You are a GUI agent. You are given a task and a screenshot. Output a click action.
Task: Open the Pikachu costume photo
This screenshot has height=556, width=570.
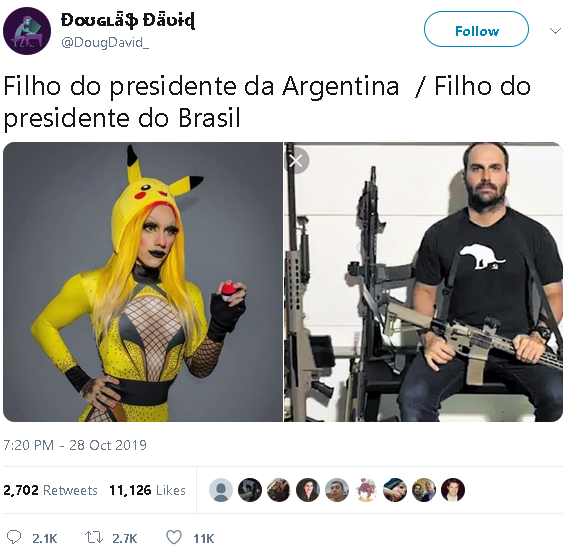pyautogui.click(x=143, y=282)
